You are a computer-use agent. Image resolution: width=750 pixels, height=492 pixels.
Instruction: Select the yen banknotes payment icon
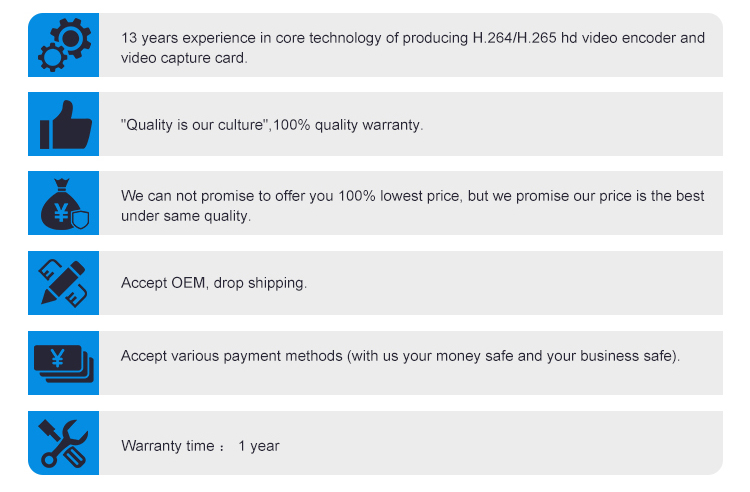pyautogui.click(x=64, y=362)
